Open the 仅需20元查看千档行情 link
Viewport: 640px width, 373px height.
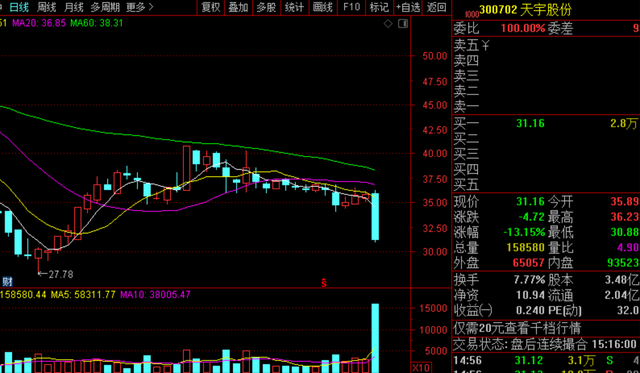pyautogui.click(x=517, y=328)
